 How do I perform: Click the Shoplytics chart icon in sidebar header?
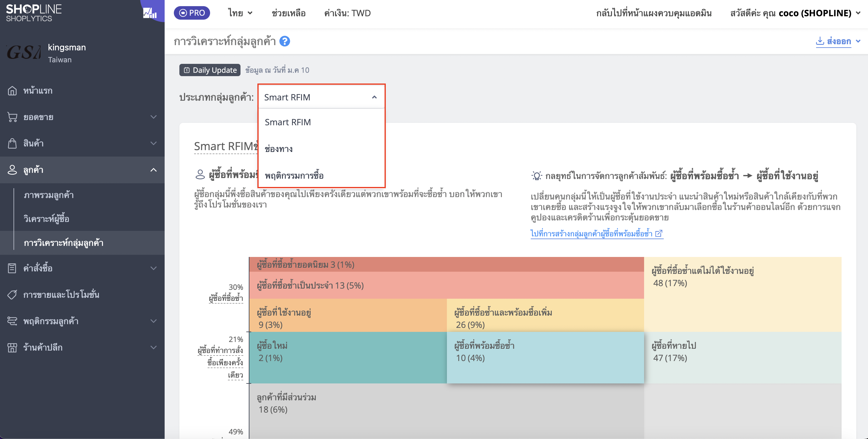tap(150, 13)
